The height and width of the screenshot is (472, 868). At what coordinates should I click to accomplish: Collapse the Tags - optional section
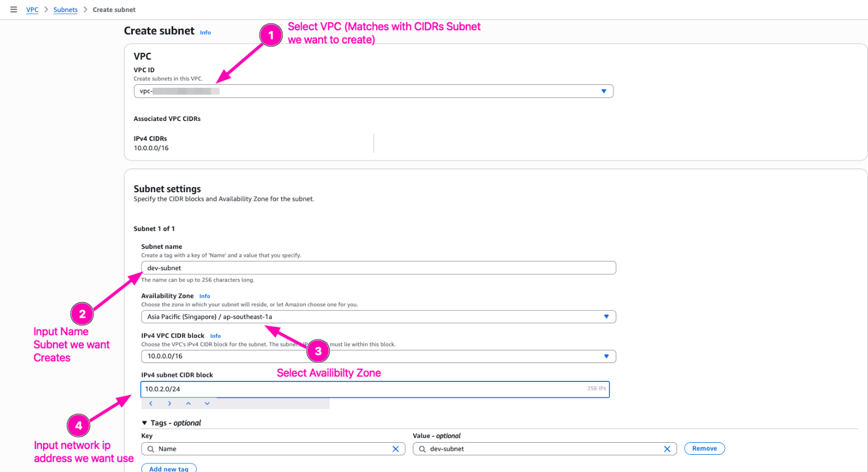(144, 423)
